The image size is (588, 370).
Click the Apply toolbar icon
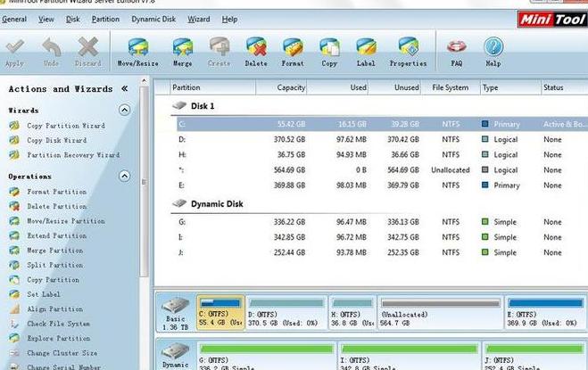[14, 52]
